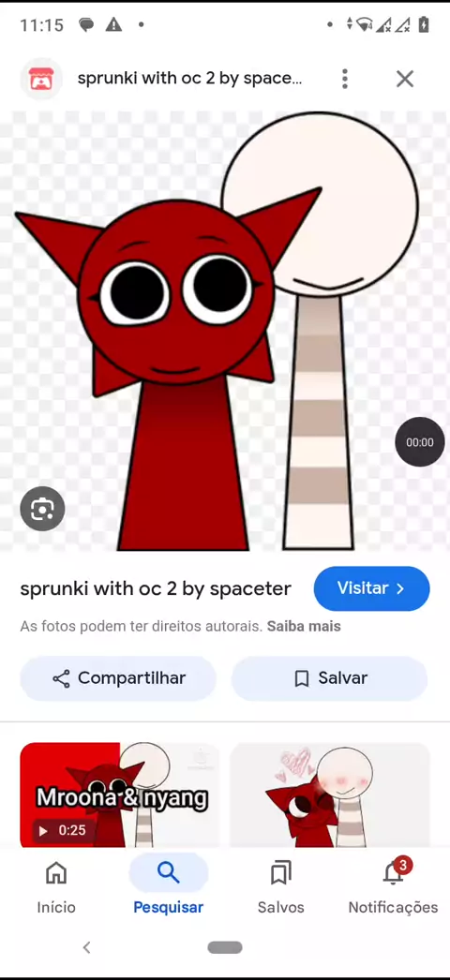This screenshot has height=980, width=450.
Task: Save the image with Salvar
Action: point(329,678)
